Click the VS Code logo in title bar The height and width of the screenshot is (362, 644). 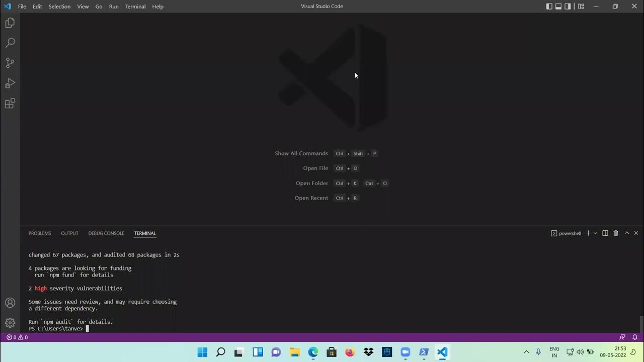7,7
